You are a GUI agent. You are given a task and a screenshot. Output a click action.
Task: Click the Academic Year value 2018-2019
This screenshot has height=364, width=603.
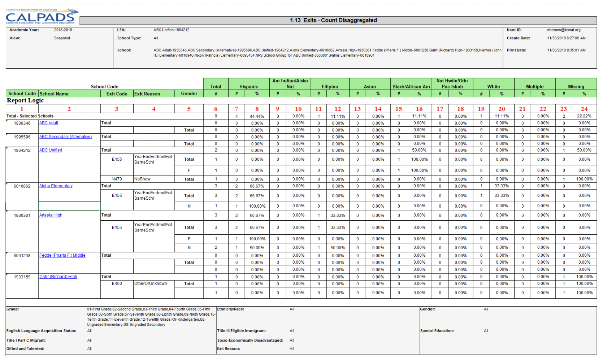(63, 30)
